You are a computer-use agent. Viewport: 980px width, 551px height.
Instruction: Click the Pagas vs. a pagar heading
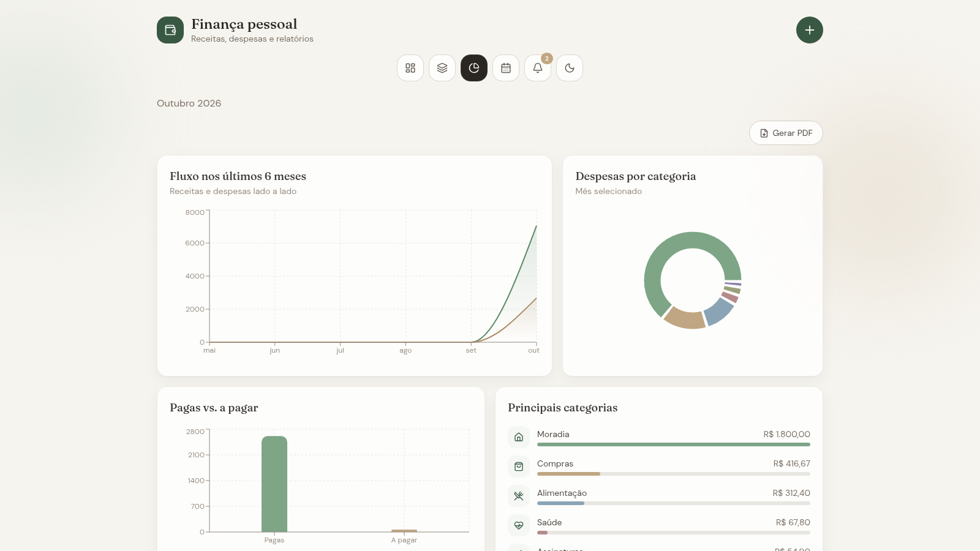point(214,408)
